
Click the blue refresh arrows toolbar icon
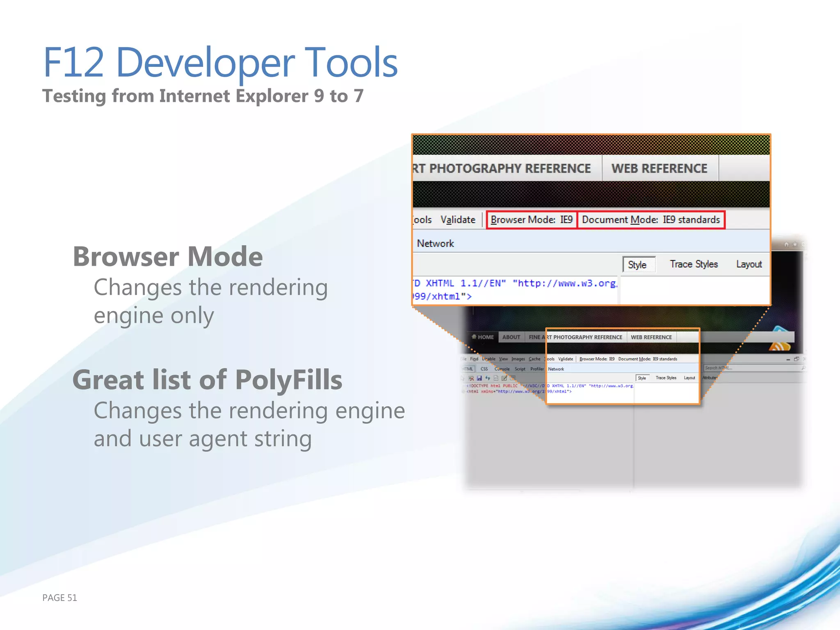click(488, 378)
